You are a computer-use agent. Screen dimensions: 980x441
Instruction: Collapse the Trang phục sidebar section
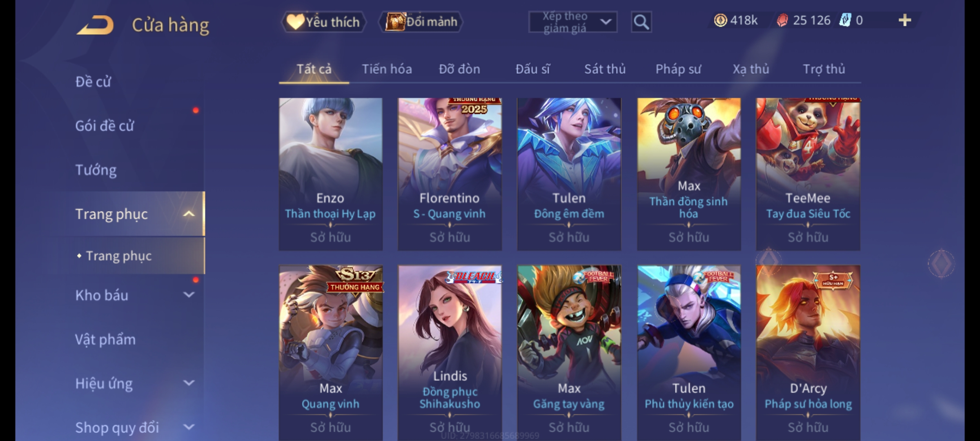coord(189,214)
